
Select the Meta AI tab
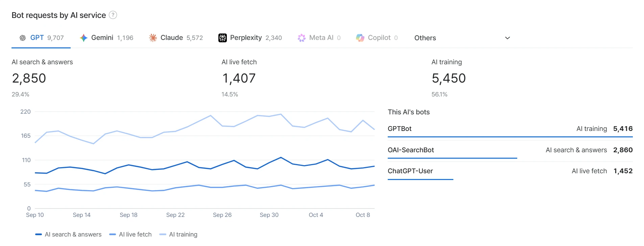319,38
